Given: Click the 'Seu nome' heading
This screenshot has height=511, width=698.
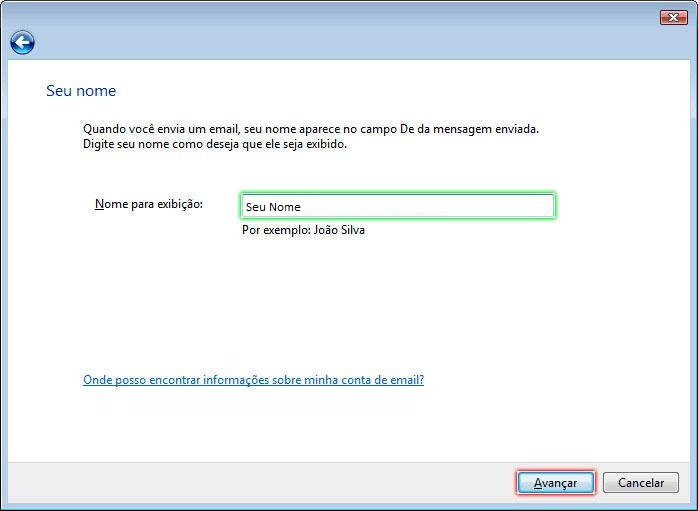Looking at the screenshot, I should [81, 91].
